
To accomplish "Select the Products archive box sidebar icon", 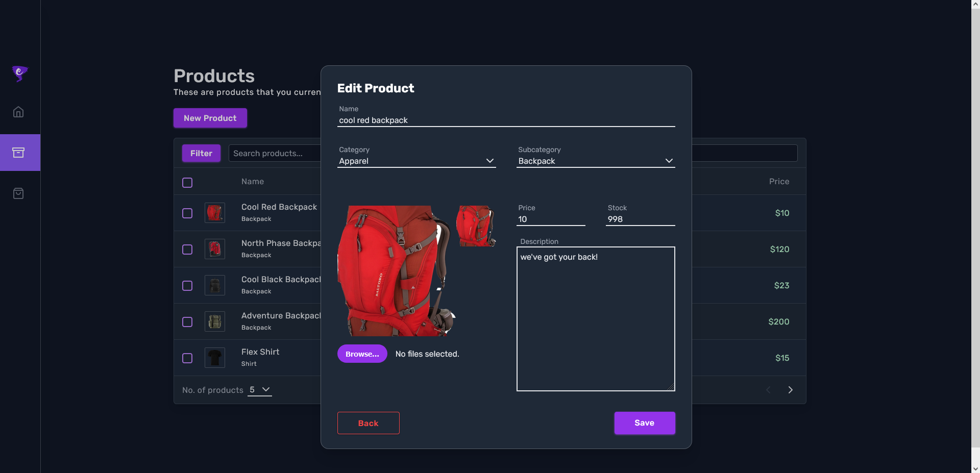I will 18,153.
